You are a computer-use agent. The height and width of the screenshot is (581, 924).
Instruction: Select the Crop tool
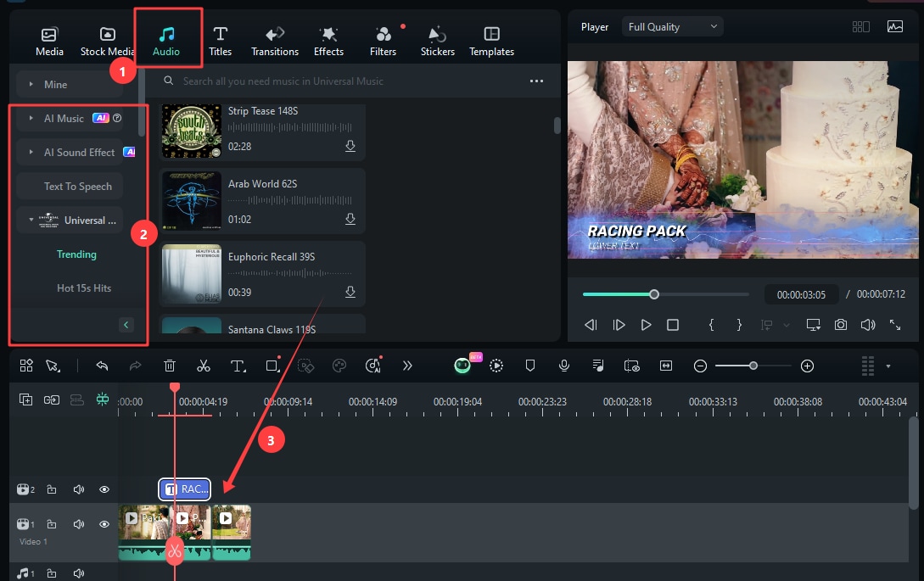click(x=272, y=366)
